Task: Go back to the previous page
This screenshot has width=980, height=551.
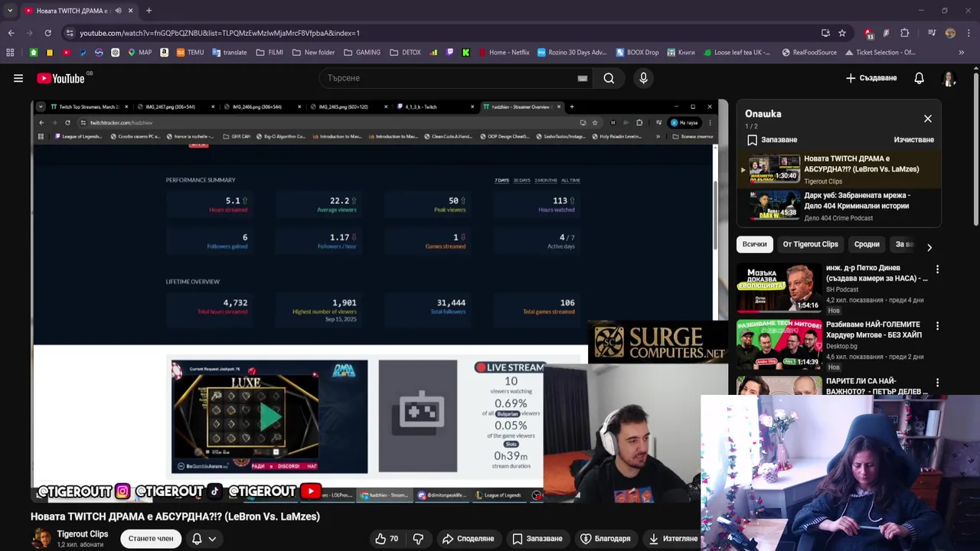Action: coord(11,33)
